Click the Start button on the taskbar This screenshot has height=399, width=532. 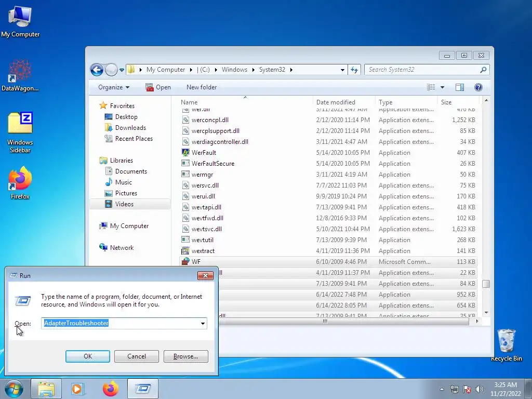pyautogui.click(x=14, y=389)
